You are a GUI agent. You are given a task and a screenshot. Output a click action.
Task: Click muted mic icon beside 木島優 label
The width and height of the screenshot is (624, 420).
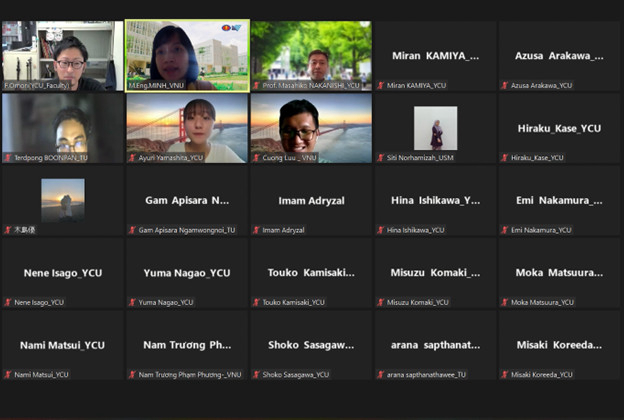click(8, 230)
